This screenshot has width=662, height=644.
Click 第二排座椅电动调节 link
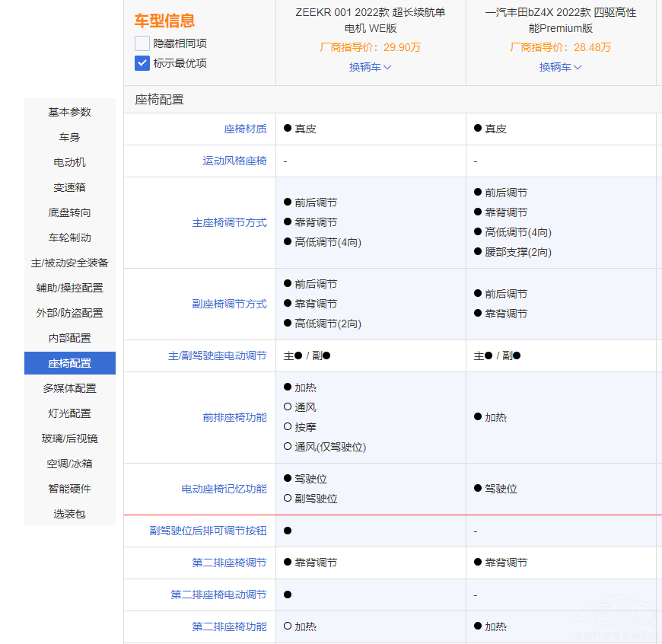[x=218, y=595]
